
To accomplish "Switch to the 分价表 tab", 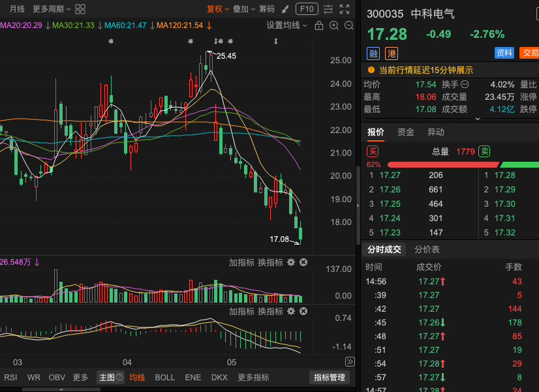I will [427, 249].
